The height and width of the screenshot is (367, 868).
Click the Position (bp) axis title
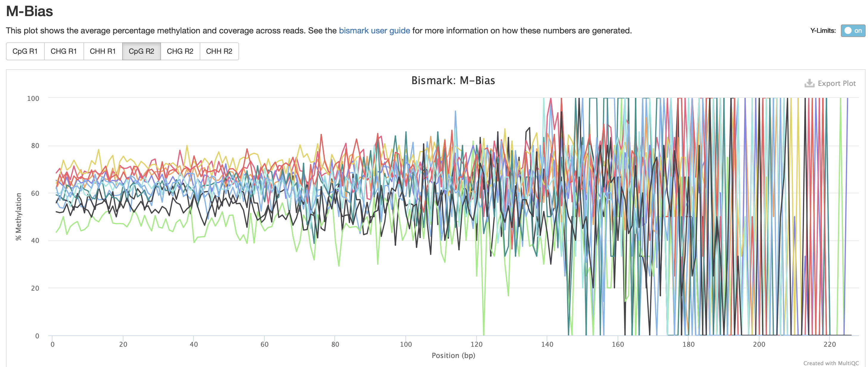coord(453,355)
